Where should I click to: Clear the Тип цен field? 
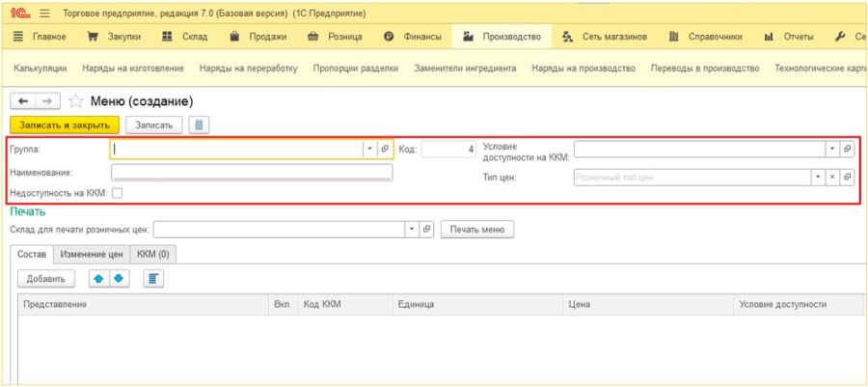coord(832,178)
